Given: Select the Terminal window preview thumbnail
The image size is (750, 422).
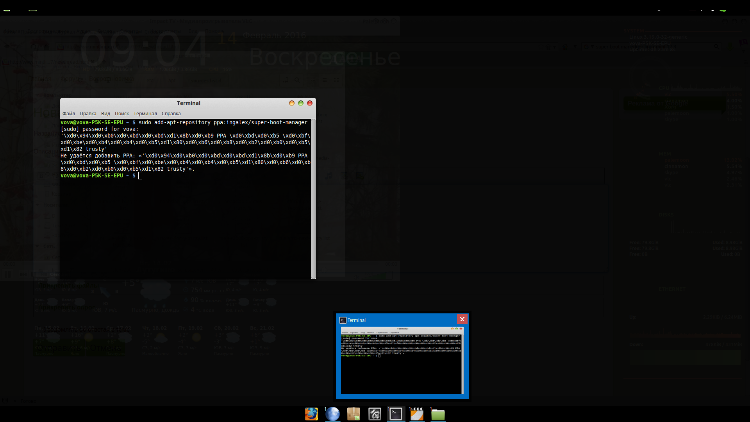Looking at the screenshot, I should tap(402, 360).
